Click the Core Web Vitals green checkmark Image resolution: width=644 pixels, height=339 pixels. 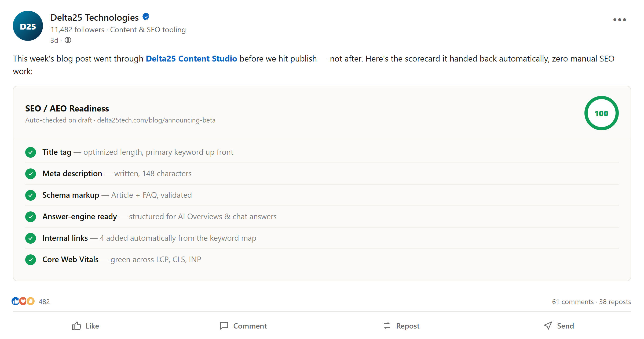click(x=31, y=260)
